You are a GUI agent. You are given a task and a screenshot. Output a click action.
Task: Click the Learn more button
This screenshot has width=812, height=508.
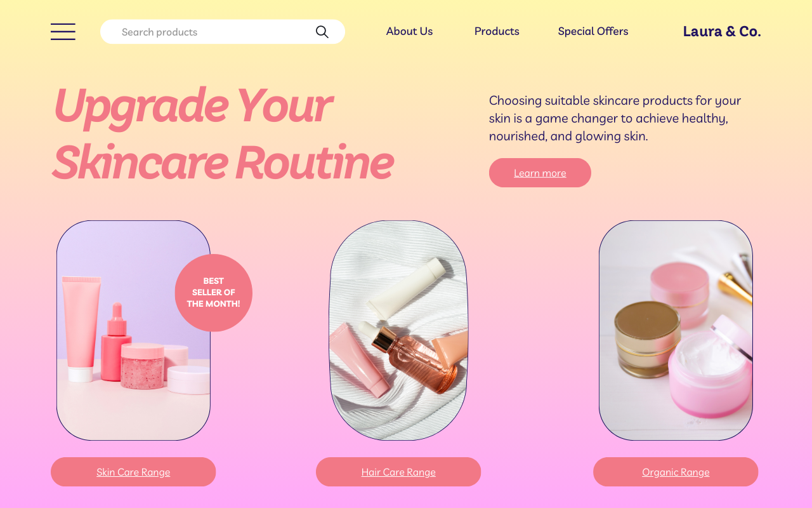540,173
